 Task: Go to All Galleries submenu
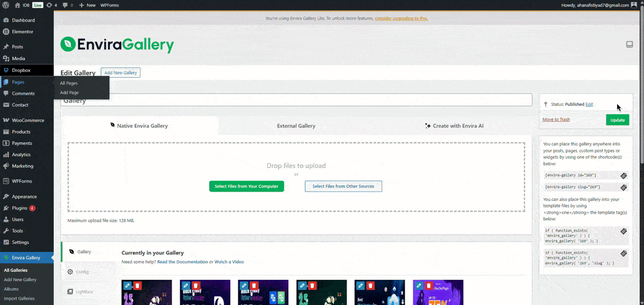(x=16, y=270)
